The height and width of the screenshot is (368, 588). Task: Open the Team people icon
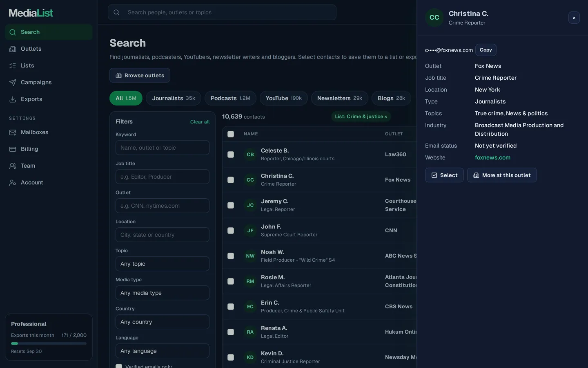pyautogui.click(x=13, y=166)
